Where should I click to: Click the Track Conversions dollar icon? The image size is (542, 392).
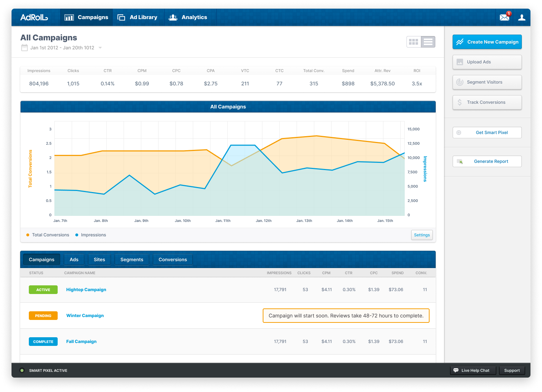pos(460,102)
